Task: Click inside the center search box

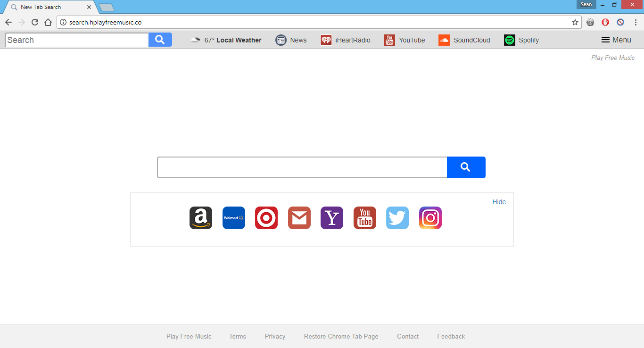Action: (x=302, y=167)
